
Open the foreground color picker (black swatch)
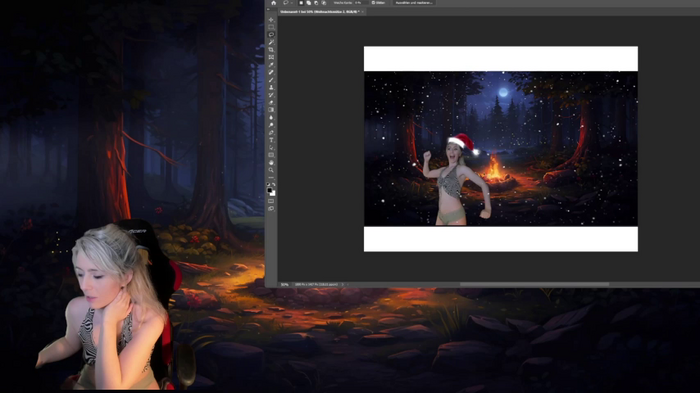[x=270, y=190]
